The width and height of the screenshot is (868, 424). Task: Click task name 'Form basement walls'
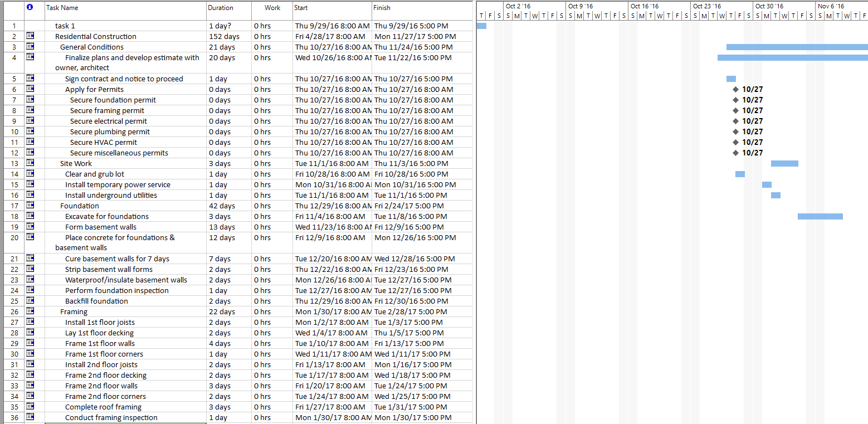[100, 227]
